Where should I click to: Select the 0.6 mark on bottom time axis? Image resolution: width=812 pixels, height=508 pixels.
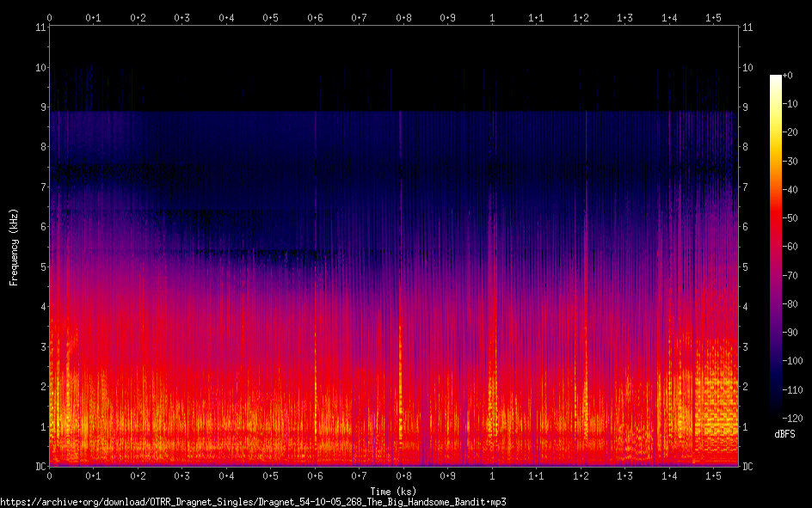(x=315, y=475)
